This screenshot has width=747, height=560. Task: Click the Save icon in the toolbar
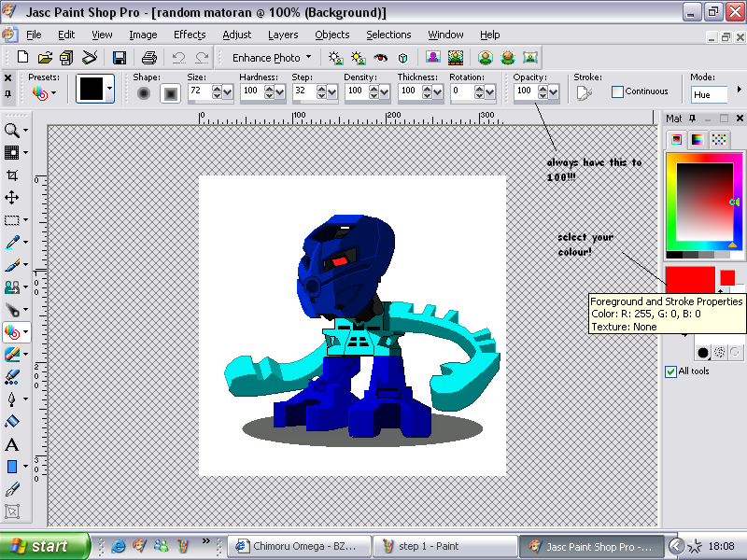(x=120, y=57)
